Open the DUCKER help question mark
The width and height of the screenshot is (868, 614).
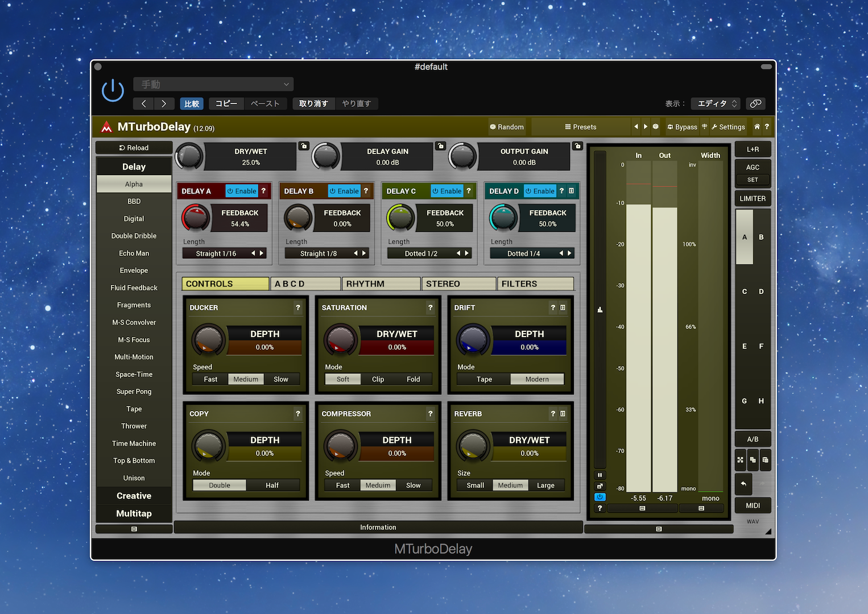click(298, 308)
